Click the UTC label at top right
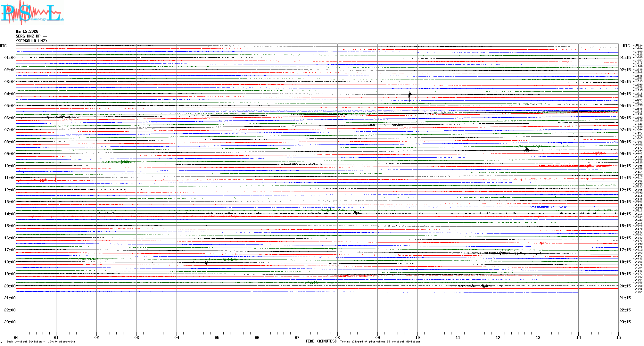 pyautogui.click(x=626, y=46)
